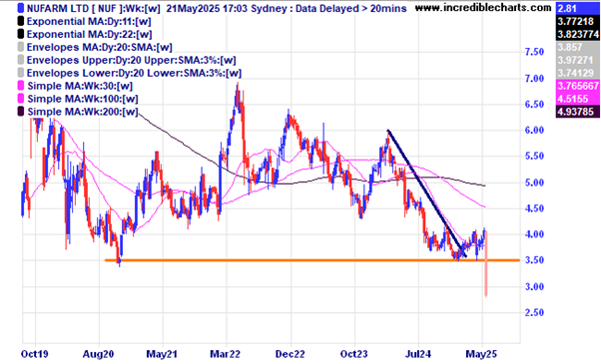Click the grey Envelopes MA Dy:20 swatch
This screenshot has height=364, width=601.
[x=21, y=47]
